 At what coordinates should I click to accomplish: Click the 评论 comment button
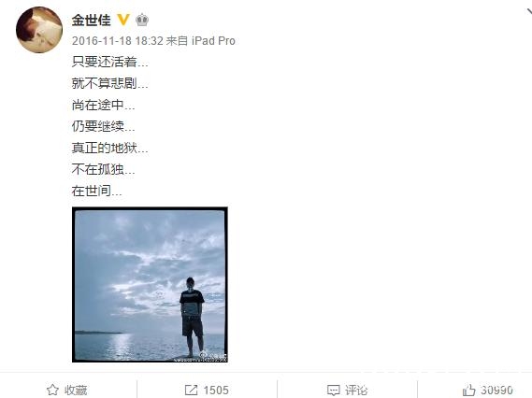tap(356, 391)
